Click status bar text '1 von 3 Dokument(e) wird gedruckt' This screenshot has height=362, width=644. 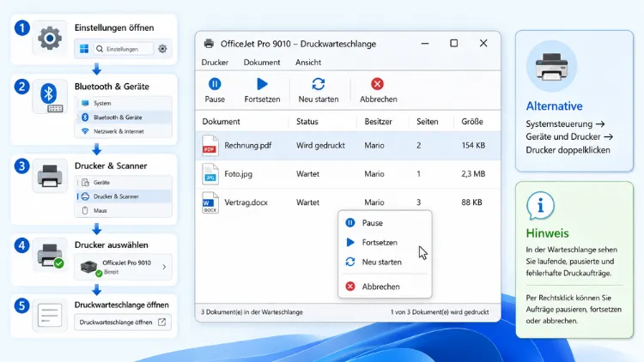click(x=440, y=312)
